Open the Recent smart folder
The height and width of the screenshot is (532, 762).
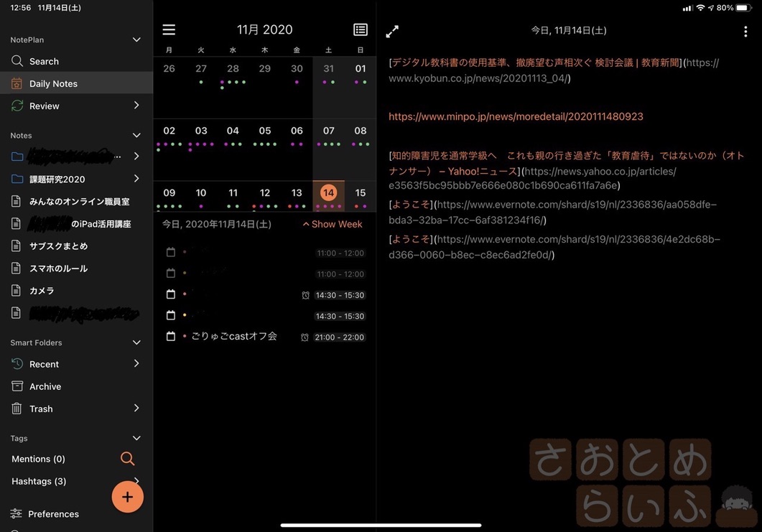[x=76, y=364]
